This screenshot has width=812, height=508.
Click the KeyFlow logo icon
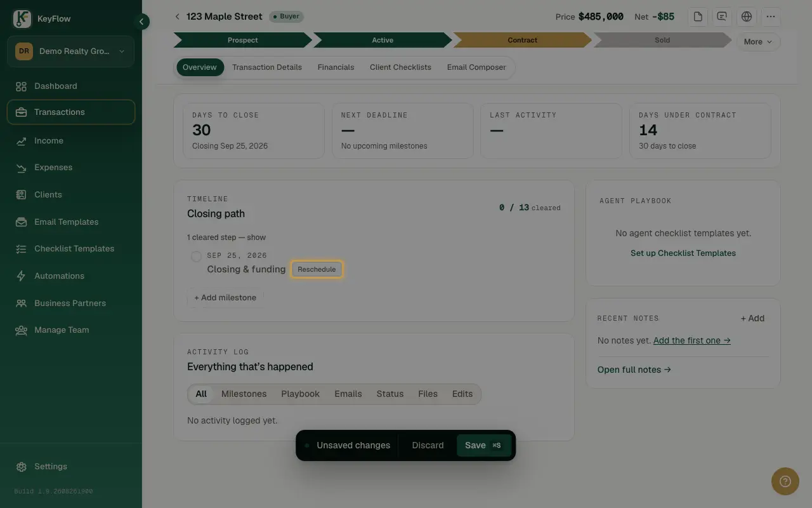pos(22,19)
